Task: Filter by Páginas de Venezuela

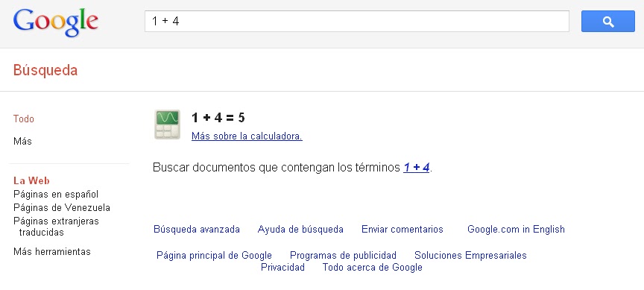Action: point(62,207)
